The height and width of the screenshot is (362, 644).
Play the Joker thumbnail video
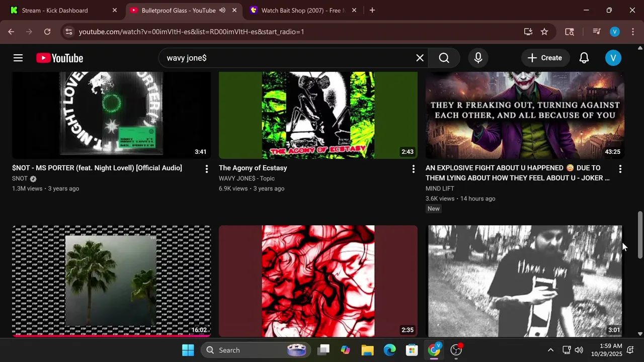coord(525,115)
